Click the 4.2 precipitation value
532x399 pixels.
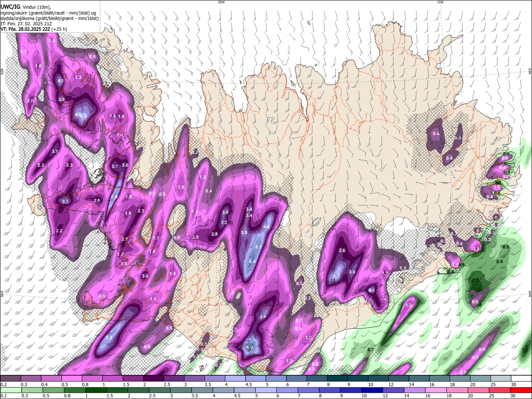[78, 114]
